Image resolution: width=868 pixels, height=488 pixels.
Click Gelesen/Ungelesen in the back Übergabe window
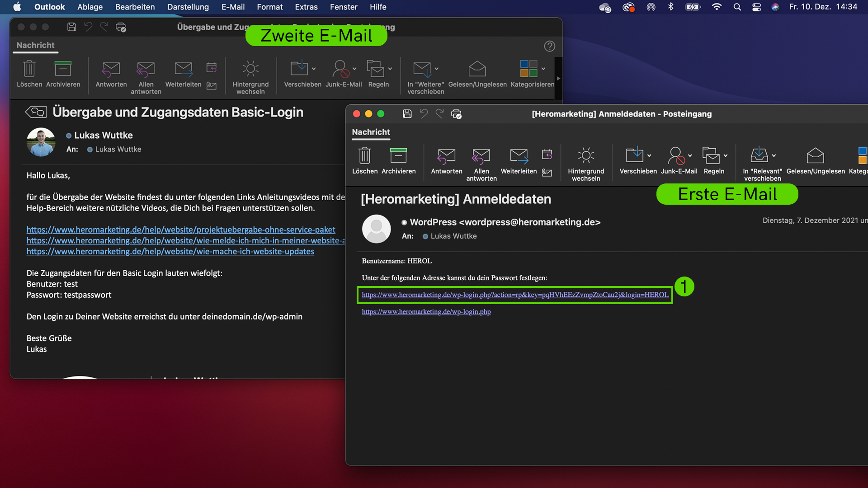click(477, 74)
